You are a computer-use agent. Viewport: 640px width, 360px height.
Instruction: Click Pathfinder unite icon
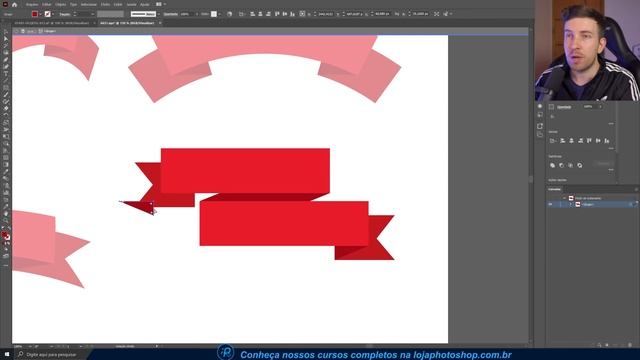click(x=553, y=165)
